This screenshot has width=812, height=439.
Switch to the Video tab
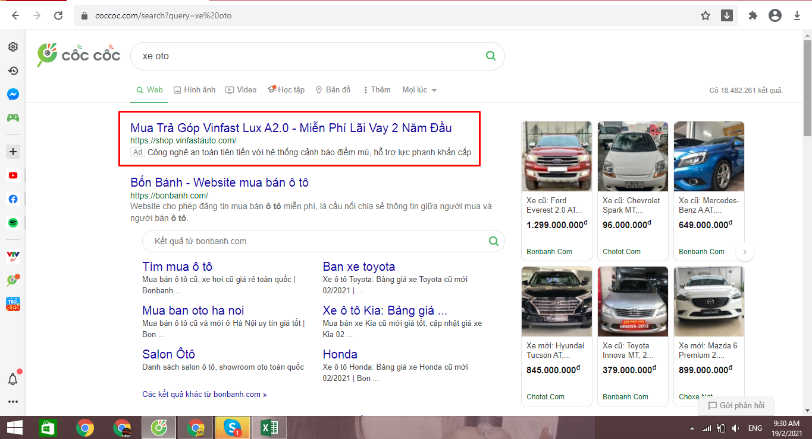[x=241, y=90]
